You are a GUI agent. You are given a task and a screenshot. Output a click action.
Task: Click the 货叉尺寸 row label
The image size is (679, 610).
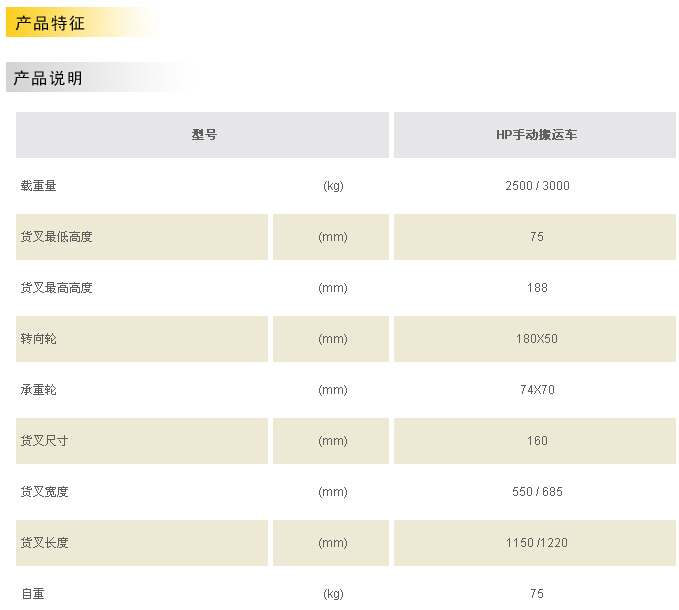click(x=44, y=441)
